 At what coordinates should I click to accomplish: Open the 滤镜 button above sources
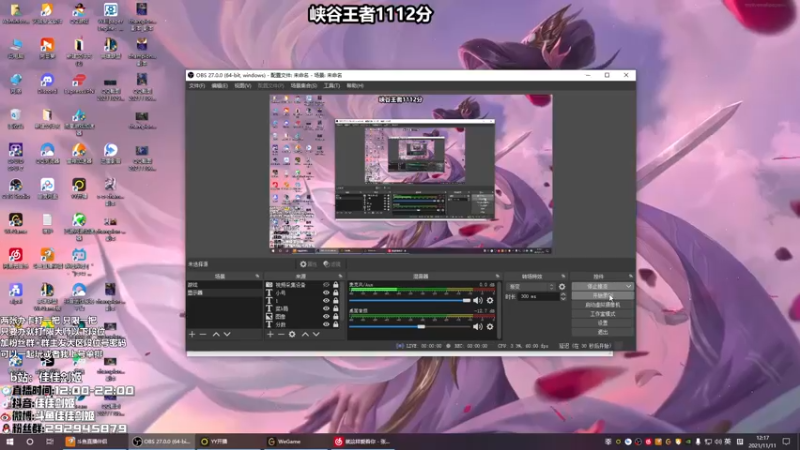332,264
